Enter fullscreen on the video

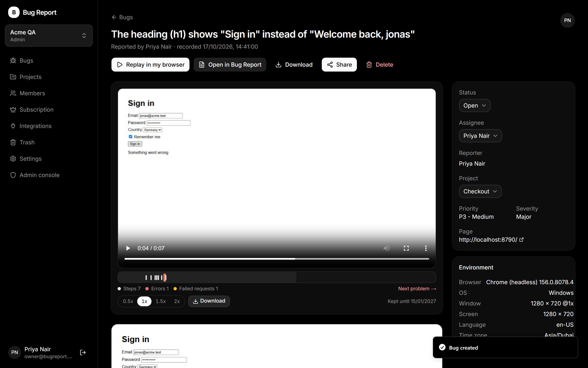tap(406, 248)
